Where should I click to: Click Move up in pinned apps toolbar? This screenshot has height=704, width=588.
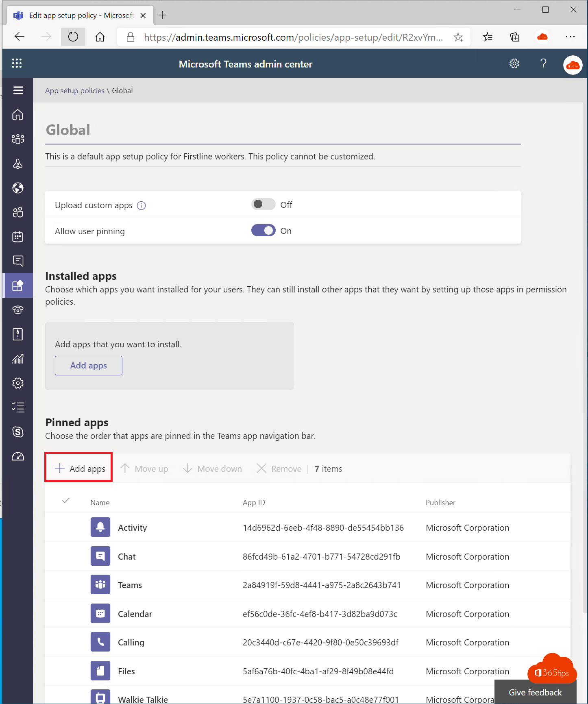tap(144, 469)
